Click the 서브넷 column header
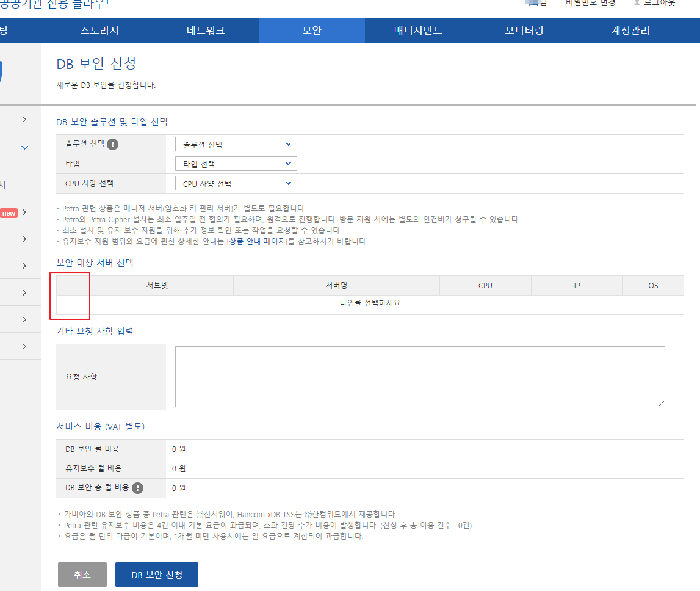 click(157, 286)
